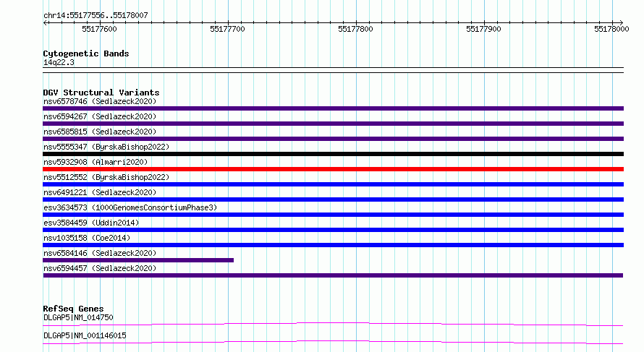Click the purple bar under nsv6594457
This screenshot has height=352, width=644.
tap(333, 275)
